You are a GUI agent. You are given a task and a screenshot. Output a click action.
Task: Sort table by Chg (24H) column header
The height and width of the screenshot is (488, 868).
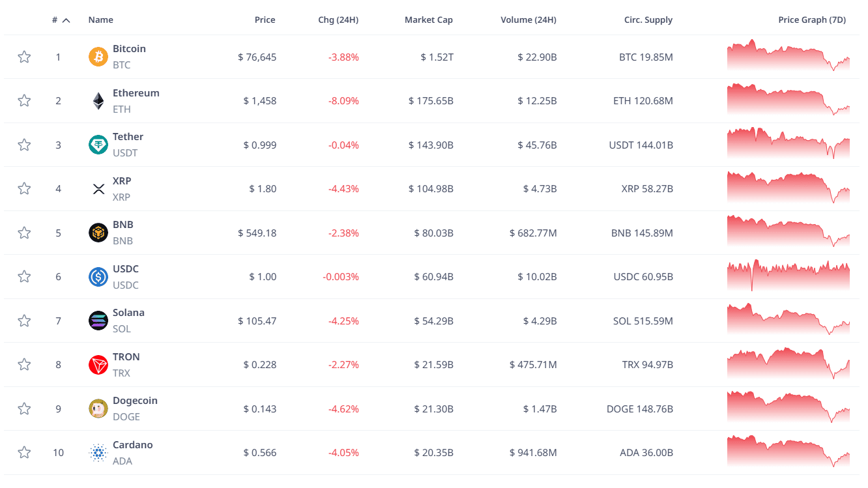[338, 20]
